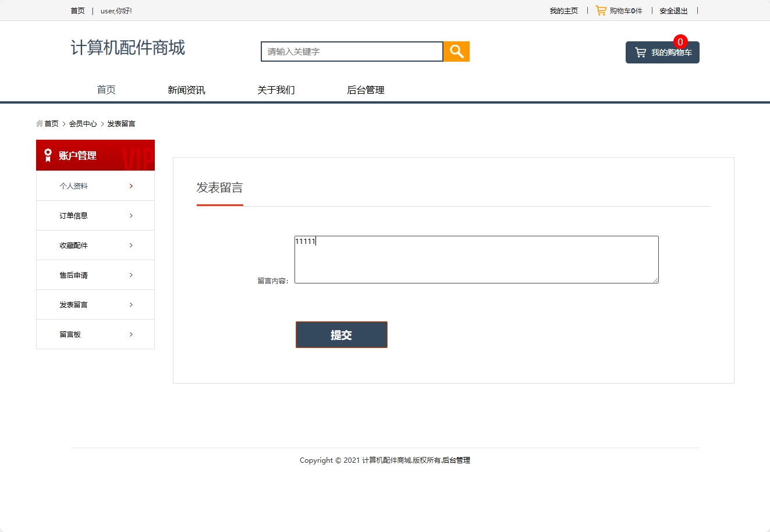Viewport: 770px width, 532px height.
Task: Click the orange search magnifier icon
Action: 456,51
